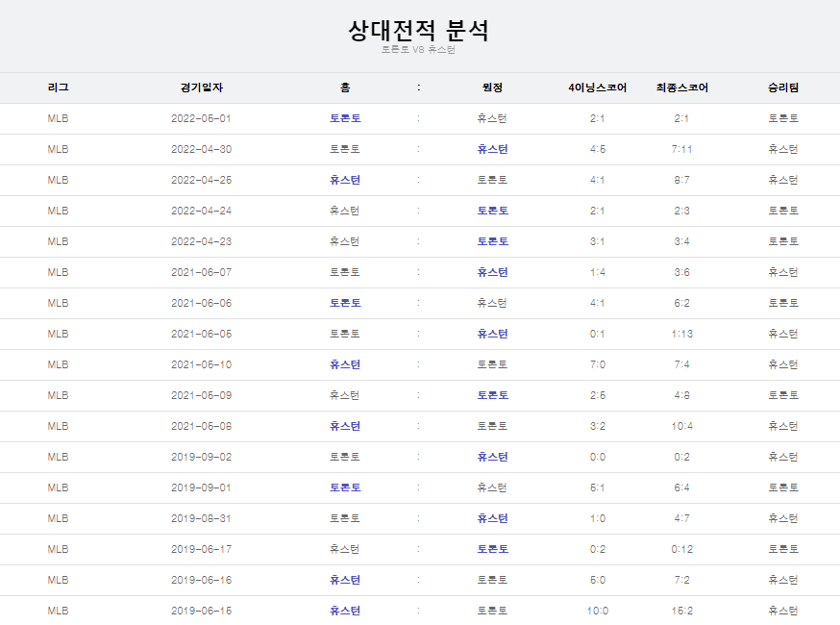Click home team 휴스턴 in 2022-04-23 row

[x=345, y=241]
